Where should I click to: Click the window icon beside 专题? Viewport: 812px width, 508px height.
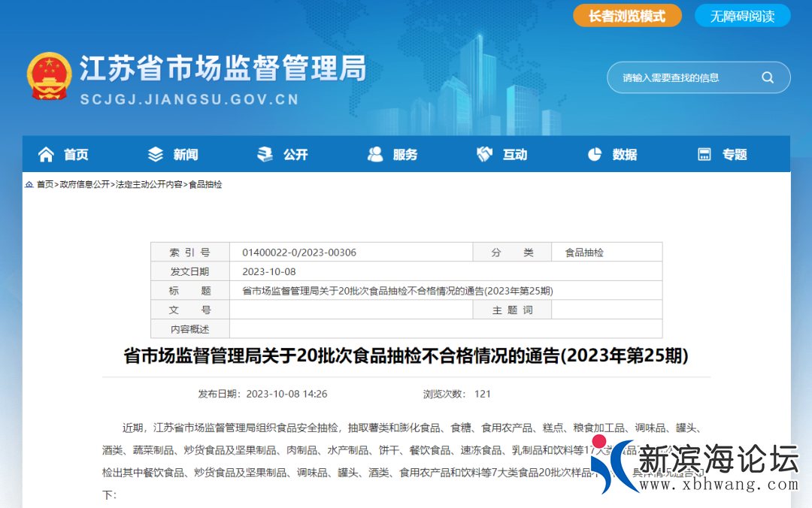(704, 154)
